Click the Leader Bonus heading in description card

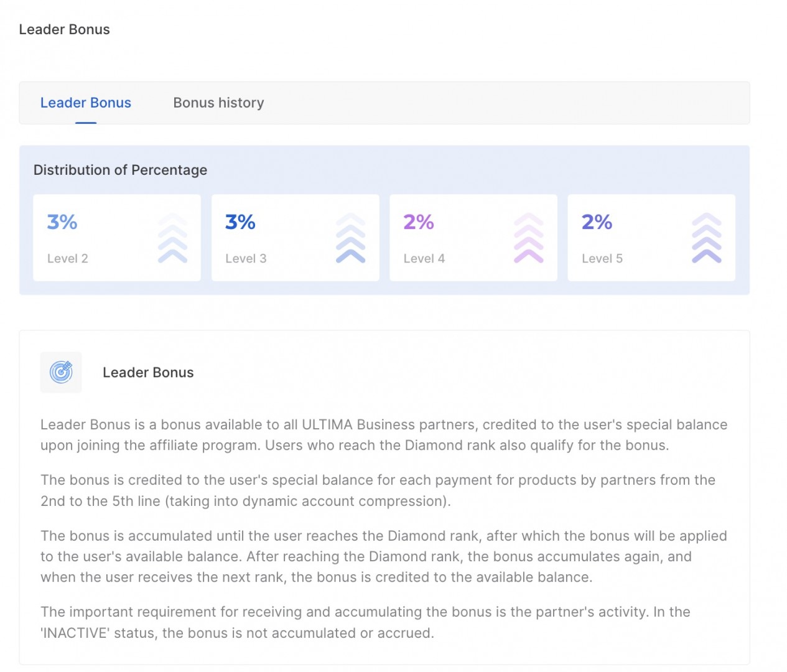coord(148,373)
